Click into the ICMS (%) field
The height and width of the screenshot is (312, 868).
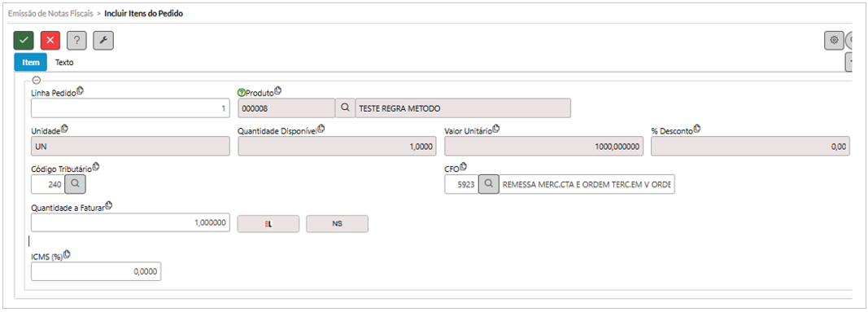tap(96, 271)
